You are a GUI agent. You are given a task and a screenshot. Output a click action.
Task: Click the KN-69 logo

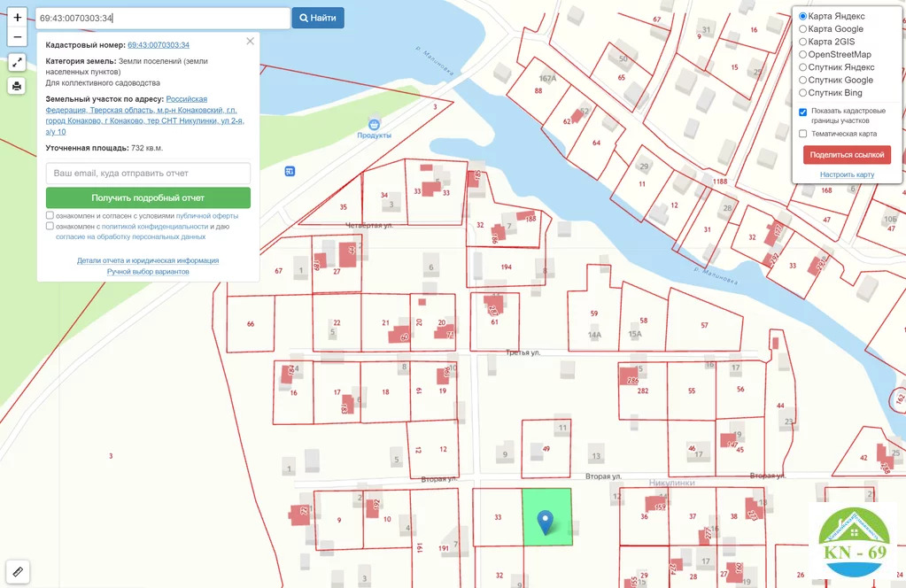tap(854, 541)
